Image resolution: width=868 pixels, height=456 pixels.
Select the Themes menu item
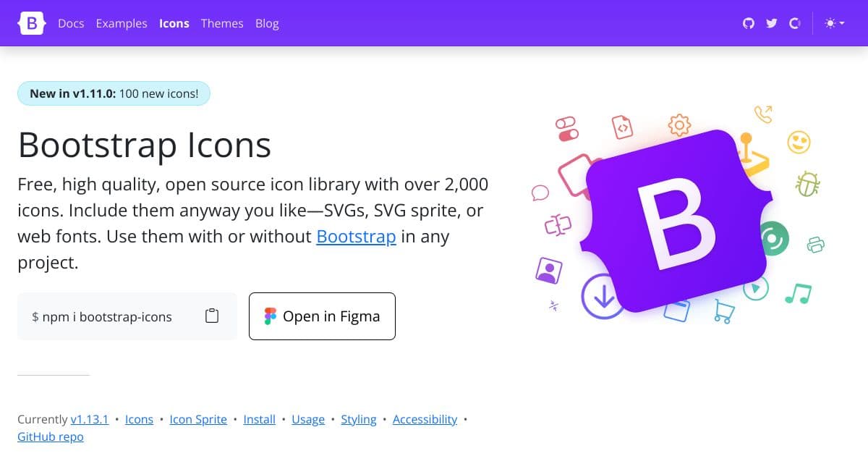click(x=222, y=23)
